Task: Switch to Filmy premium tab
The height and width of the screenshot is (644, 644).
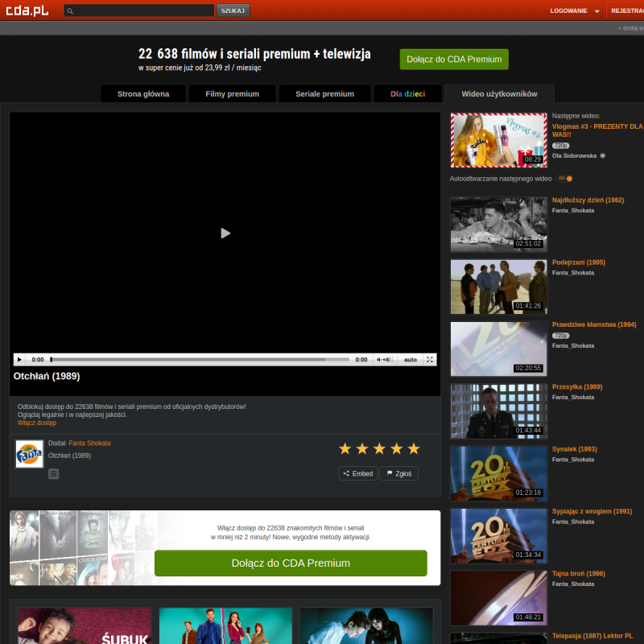Action: [x=232, y=93]
